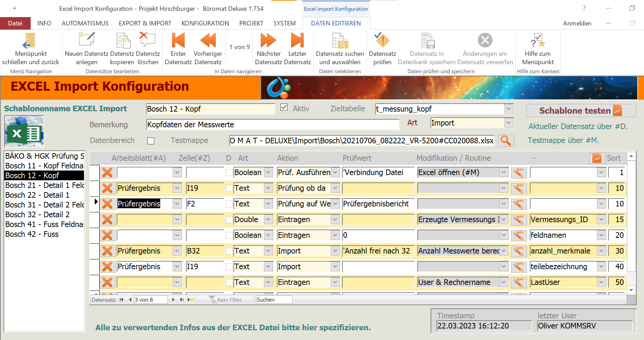Expand Aktion dropdown showing Prüf. Ausführen

click(x=335, y=172)
